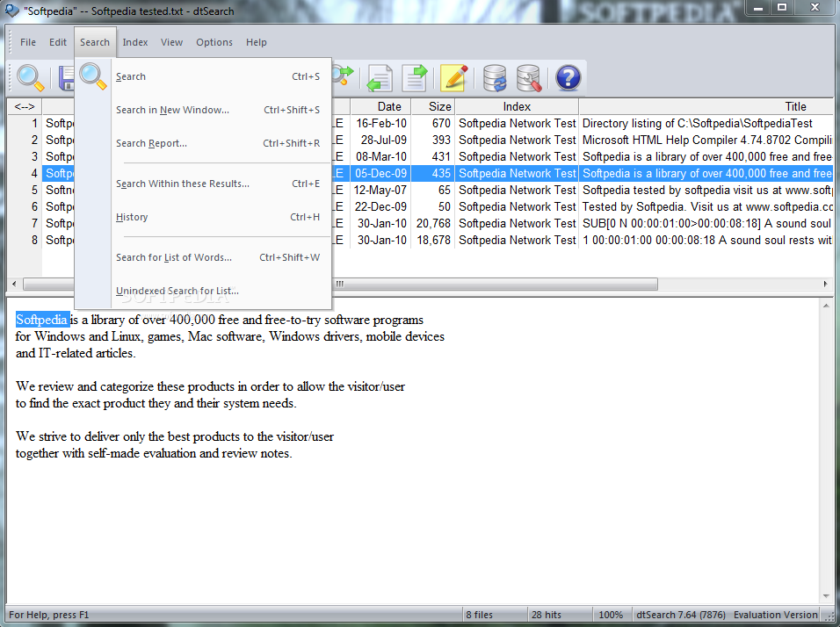Image resolution: width=840 pixels, height=627 pixels.
Task: Open search History entry
Action: 218,217
